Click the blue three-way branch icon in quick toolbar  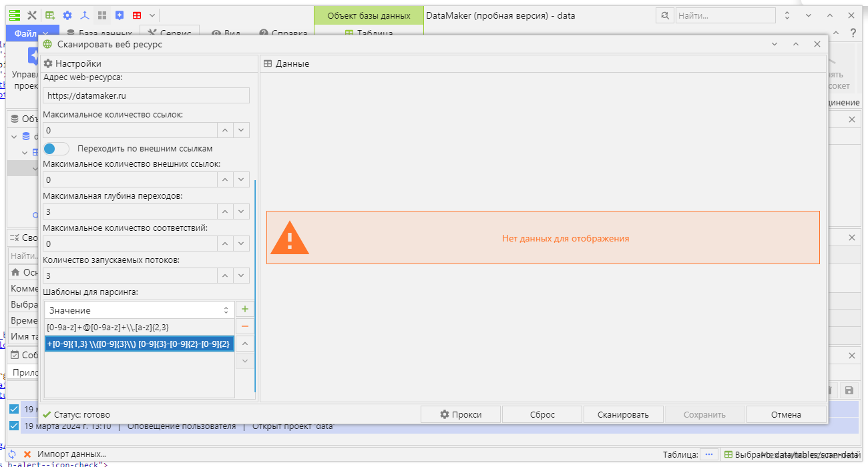tap(85, 15)
